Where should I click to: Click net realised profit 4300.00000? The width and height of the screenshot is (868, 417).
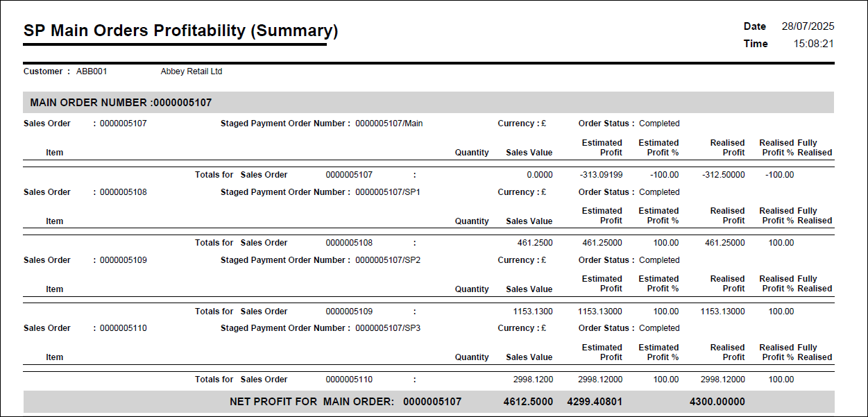pos(717,402)
